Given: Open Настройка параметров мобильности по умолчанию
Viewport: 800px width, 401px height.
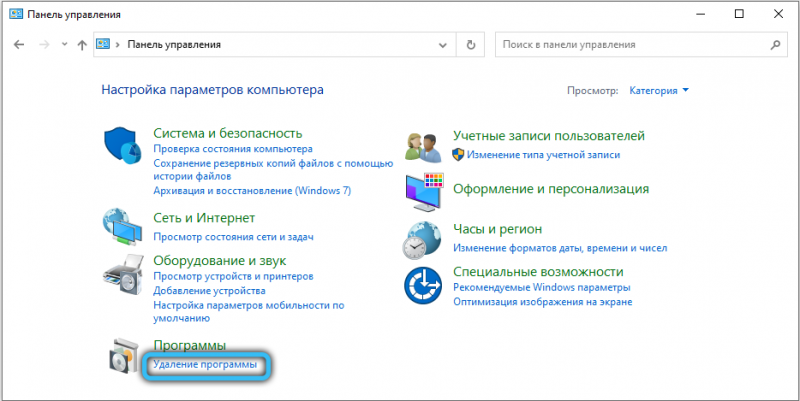Looking at the screenshot, I should 248,312.
